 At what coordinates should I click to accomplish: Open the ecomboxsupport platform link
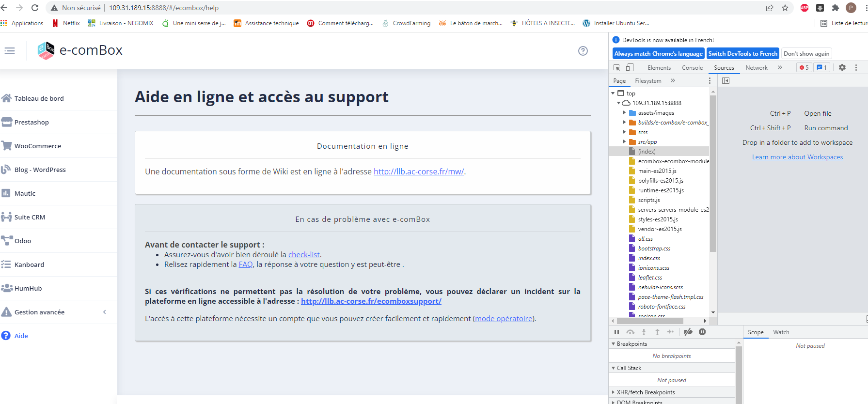point(371,301)
